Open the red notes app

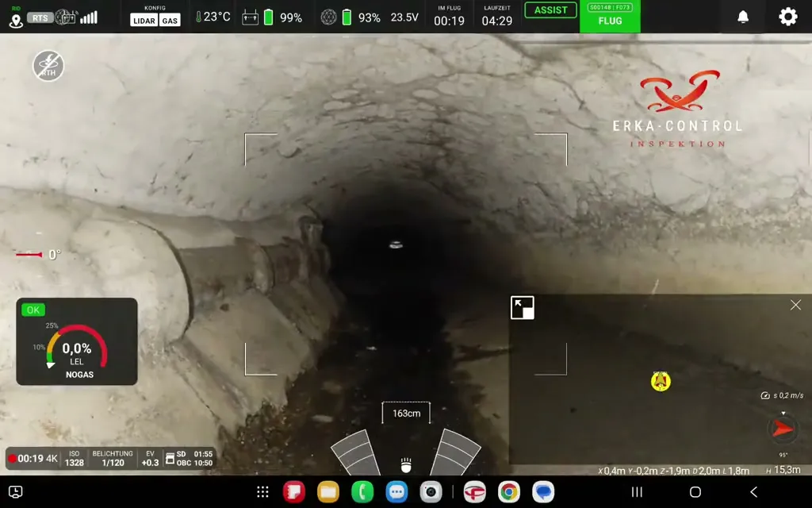pos(293,492)
